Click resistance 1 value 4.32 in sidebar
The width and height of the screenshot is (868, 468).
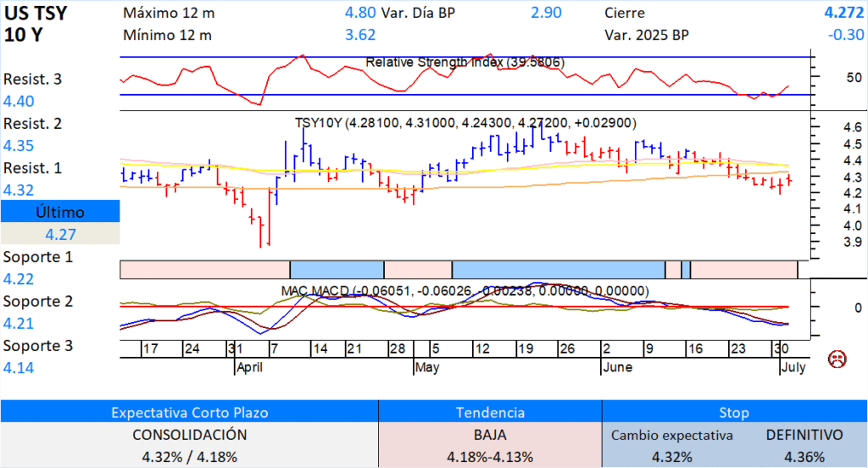tap(19, 190)
